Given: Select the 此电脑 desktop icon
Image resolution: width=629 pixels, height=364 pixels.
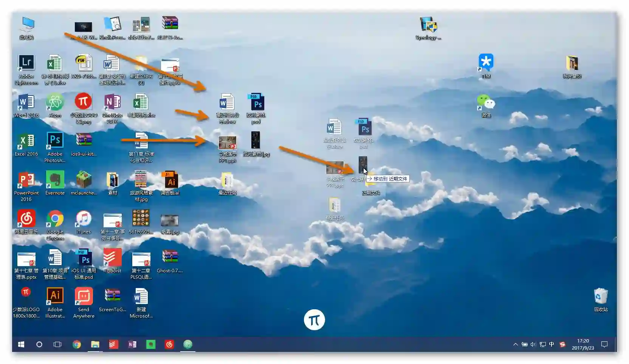Looking at the screenshot, I should click(26, 28).
